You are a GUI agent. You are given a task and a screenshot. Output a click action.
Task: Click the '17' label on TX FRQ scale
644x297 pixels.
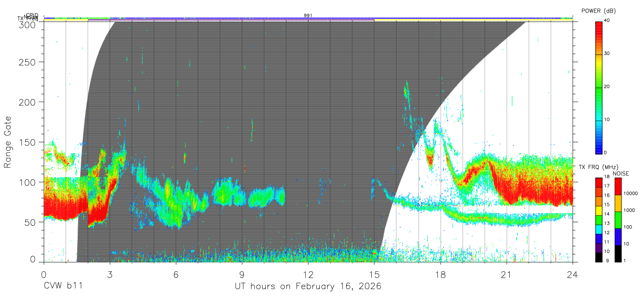tap(607, 186)
